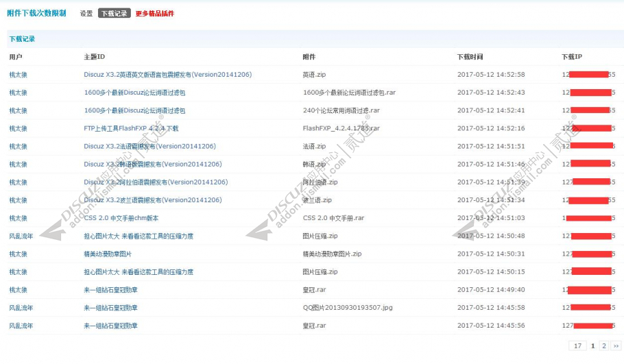Open 担心图片太大 topic in the 14:50:15 row
This screenshot has height=364, width=624.
(x=139, y=271)
